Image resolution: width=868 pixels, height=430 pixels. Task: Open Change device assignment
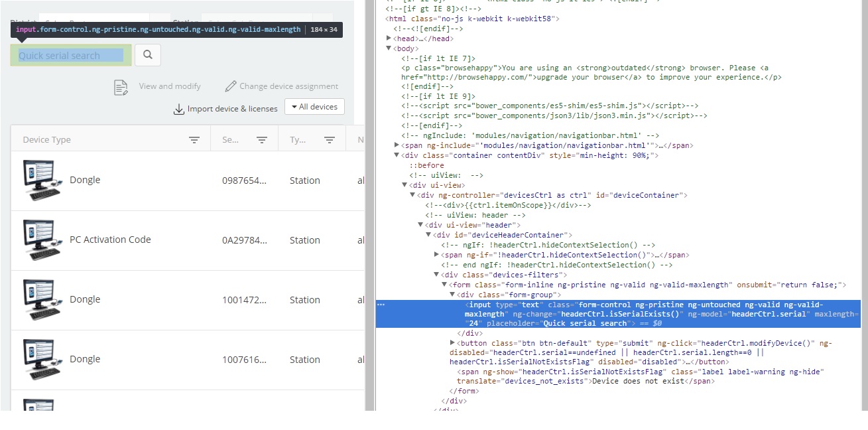pyautogui.click(x=289, y=86)
